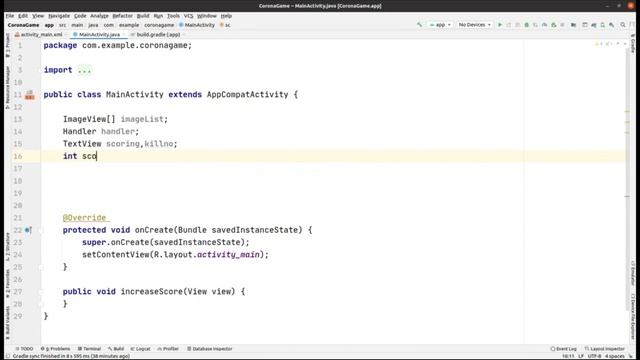Open the Favorites sidebar tool window

(7, 283)
